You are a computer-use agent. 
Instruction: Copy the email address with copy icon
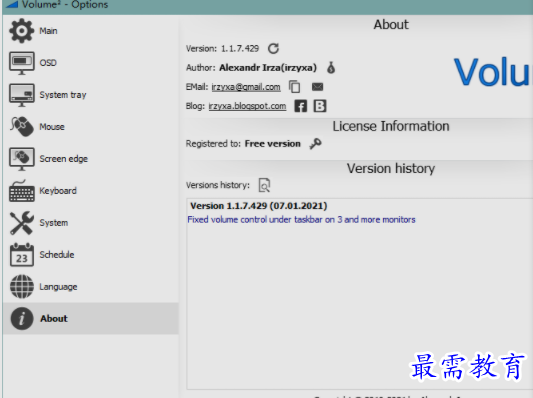294,87
